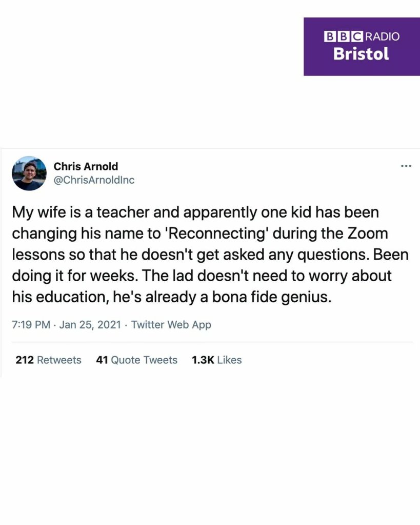The image size is (420, 525).
Task: Click the RADIO text in the purple logo
Action: pos(382,36)
